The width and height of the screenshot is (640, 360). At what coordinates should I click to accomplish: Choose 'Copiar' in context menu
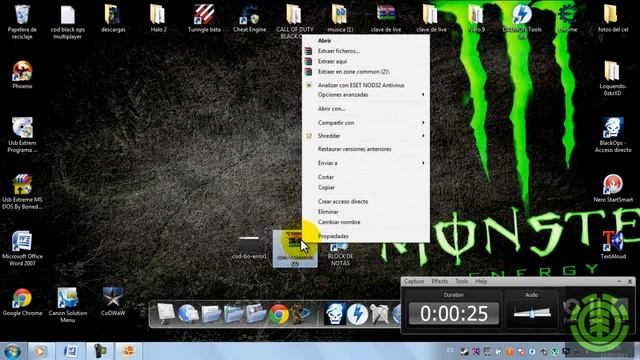365,187
